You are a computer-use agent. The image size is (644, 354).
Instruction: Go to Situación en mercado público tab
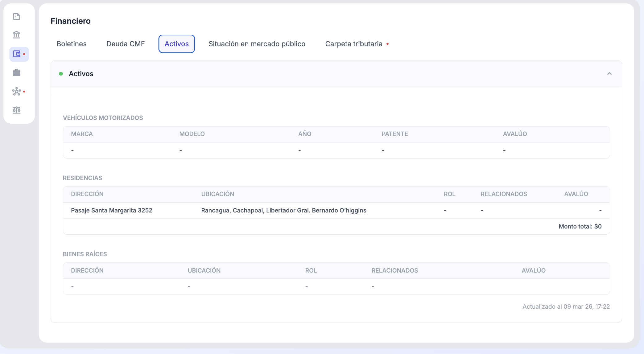coord(257,44)
